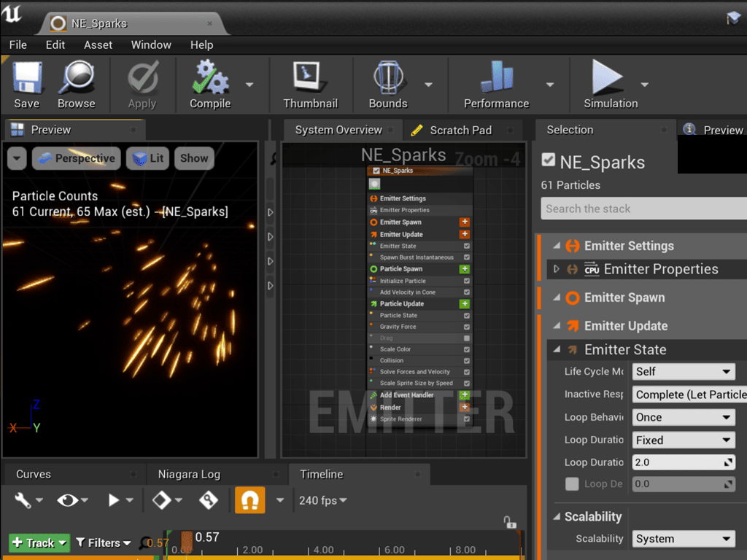Click the CPU Emitter Properties icon in Selection panel
Viewport: 747px width, 560px height.
[x=592, y=269]
